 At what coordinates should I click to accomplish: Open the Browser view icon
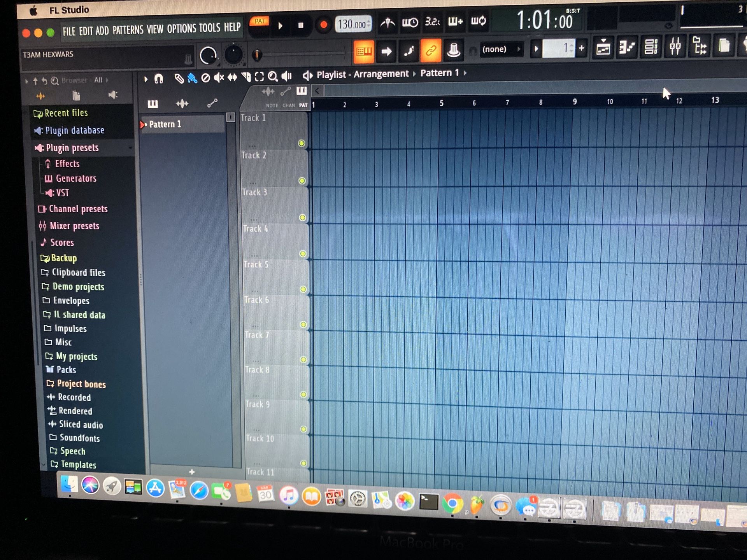point(700,45)
